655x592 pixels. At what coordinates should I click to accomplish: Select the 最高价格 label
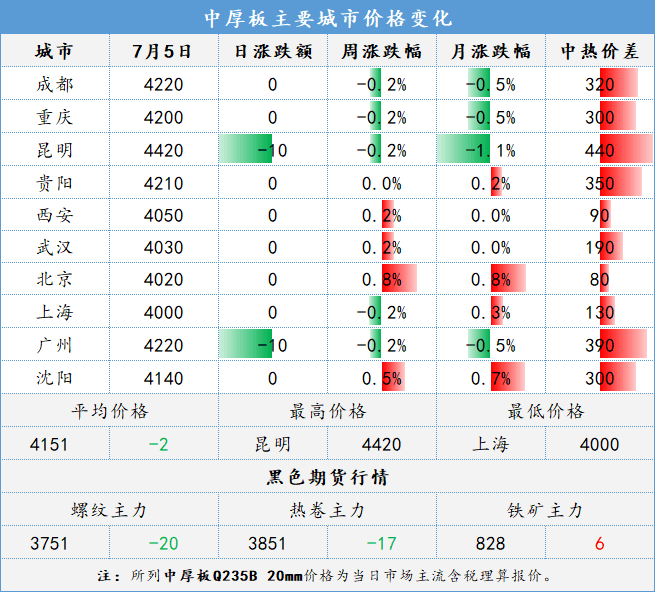point(328,411)
